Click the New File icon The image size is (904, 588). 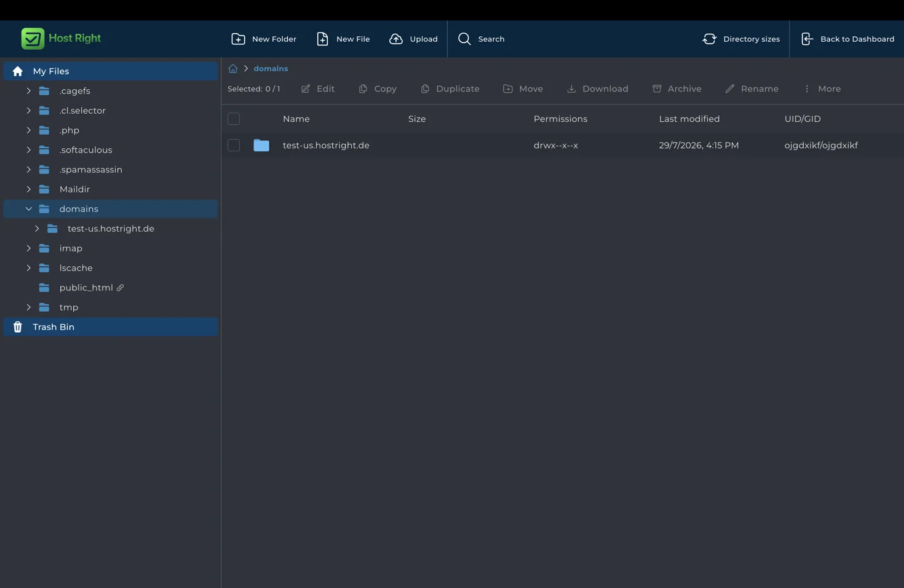point(322,39)
